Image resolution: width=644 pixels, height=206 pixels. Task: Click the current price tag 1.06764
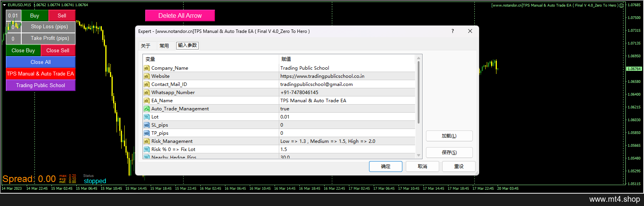click(634, 69)
